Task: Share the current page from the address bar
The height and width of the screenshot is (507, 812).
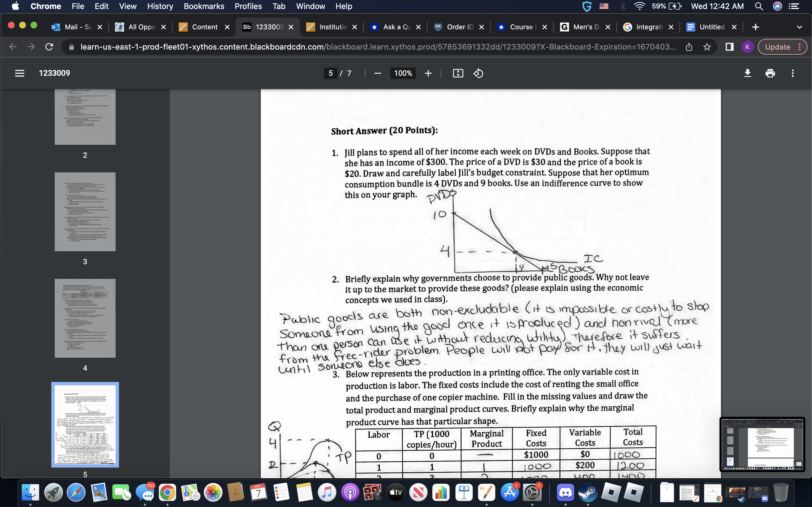Action: tap(689, 46)
